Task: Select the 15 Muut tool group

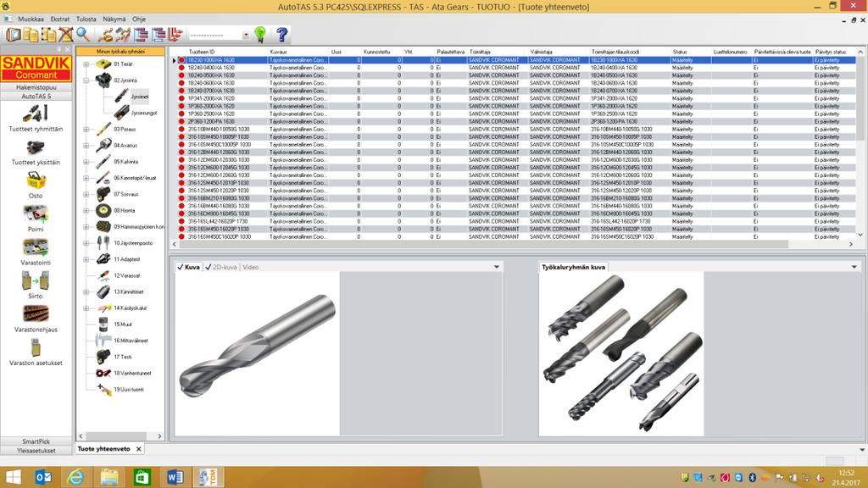Action: [122, 324]
